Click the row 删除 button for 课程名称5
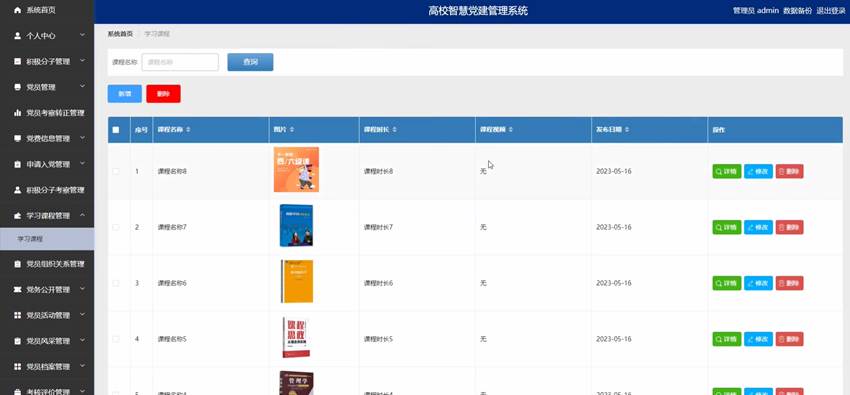This screenshot has height=395, width=850. coord(789,339)
